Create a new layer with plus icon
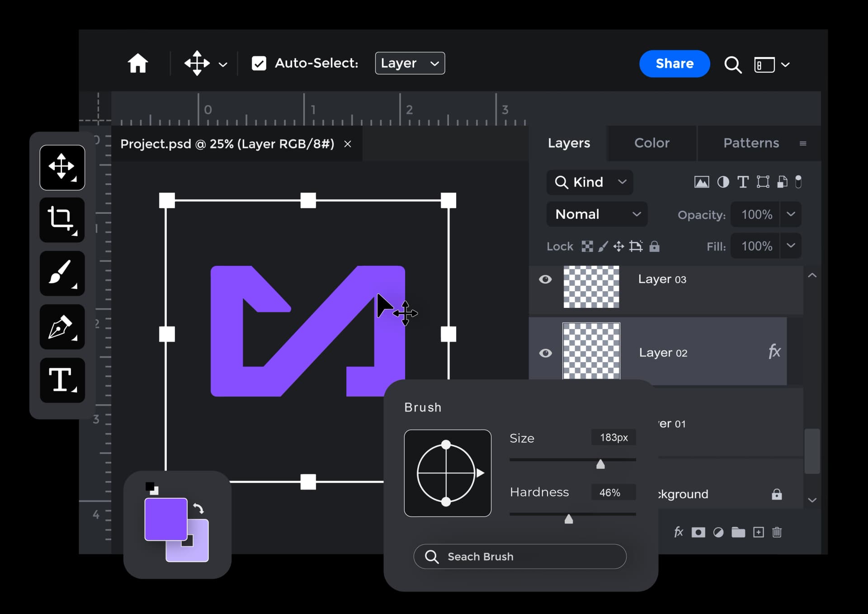This screenshot has width=868, height=614. tap(758, 532)
